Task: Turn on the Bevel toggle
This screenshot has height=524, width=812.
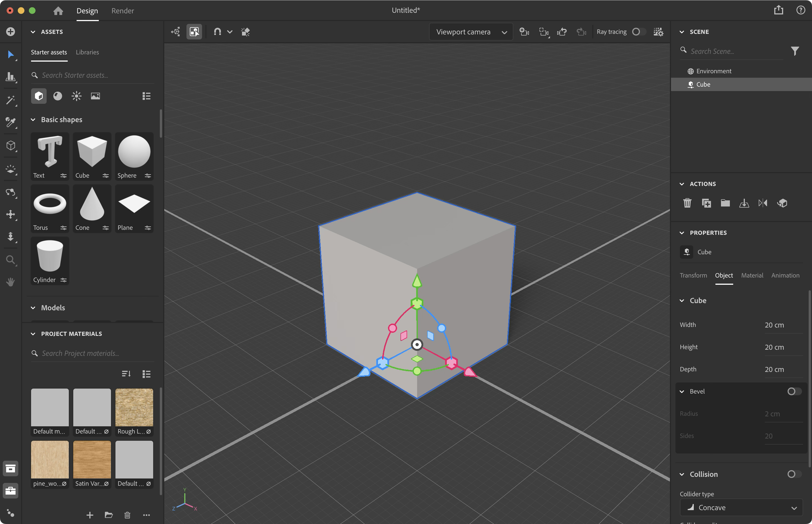Action: 794,391
